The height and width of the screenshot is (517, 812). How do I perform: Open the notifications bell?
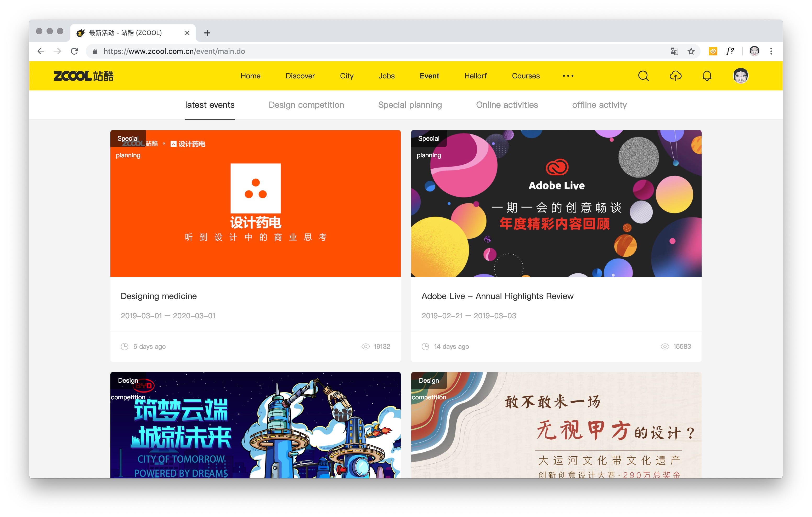pyautogui.click(x=707, y=76)
